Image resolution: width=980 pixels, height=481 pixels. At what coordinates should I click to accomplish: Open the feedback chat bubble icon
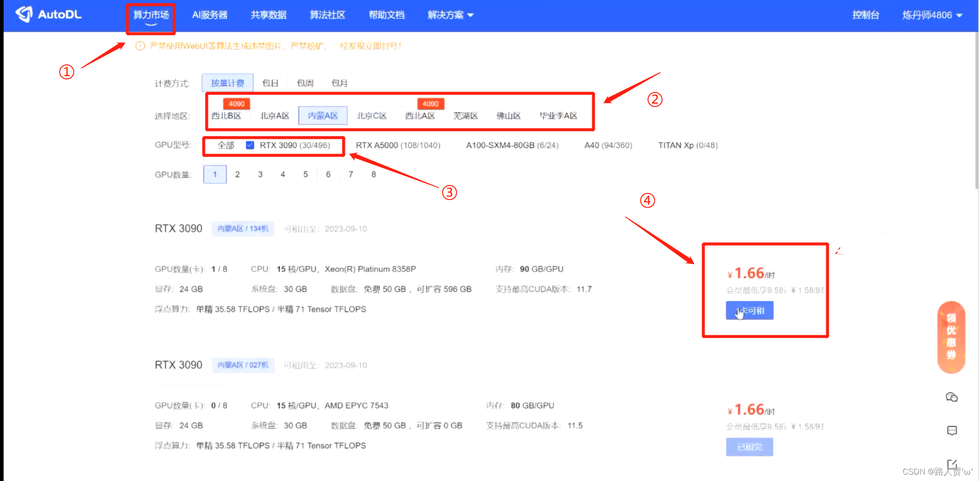pos(952,430)
